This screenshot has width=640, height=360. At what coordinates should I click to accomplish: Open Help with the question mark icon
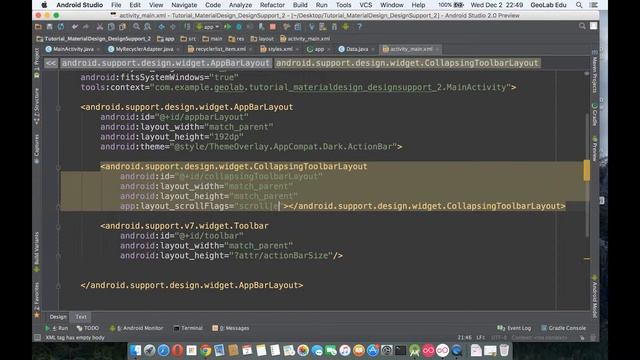[x=359, y=27]
